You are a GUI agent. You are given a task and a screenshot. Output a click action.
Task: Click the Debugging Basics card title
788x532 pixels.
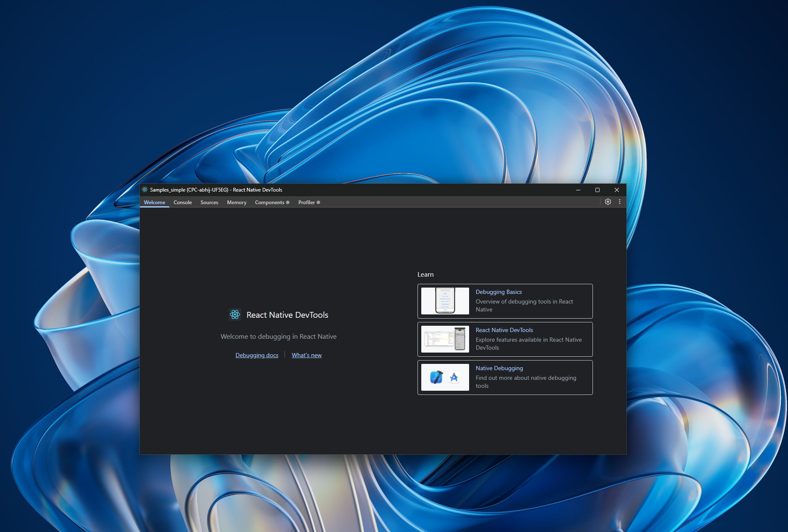pyautogui.click(x=498, y=292)
